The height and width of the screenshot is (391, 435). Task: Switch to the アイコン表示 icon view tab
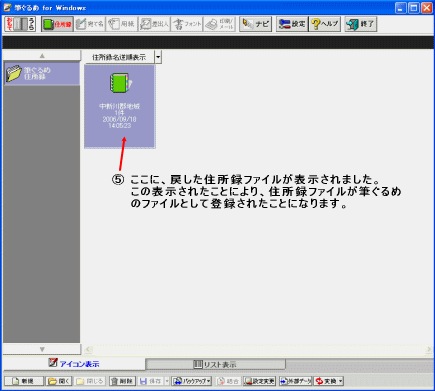click(74, 364)
